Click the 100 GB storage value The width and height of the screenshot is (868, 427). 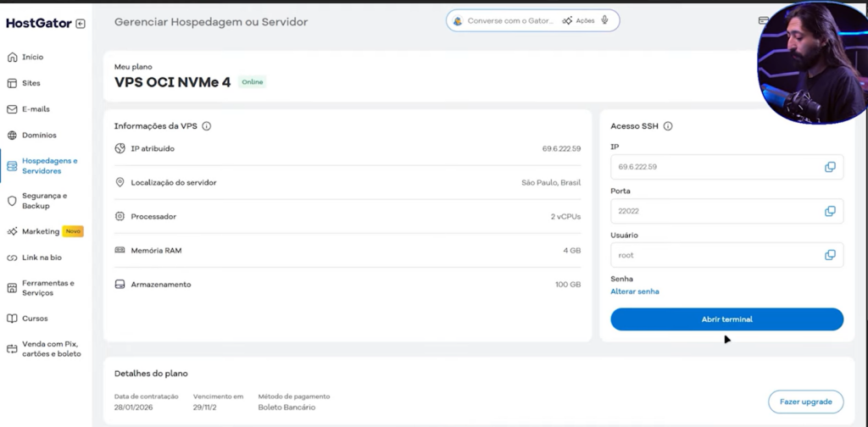[x=568, y=285]
